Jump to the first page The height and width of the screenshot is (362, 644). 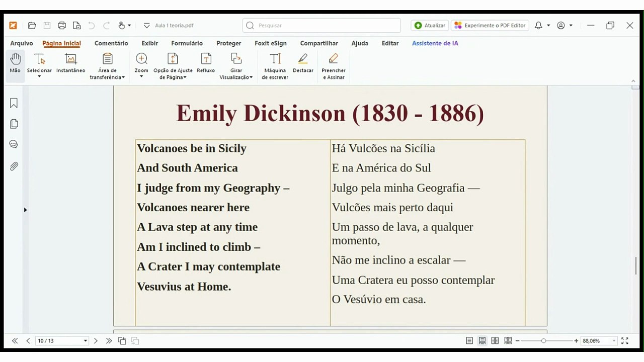(x=15, y=341)
